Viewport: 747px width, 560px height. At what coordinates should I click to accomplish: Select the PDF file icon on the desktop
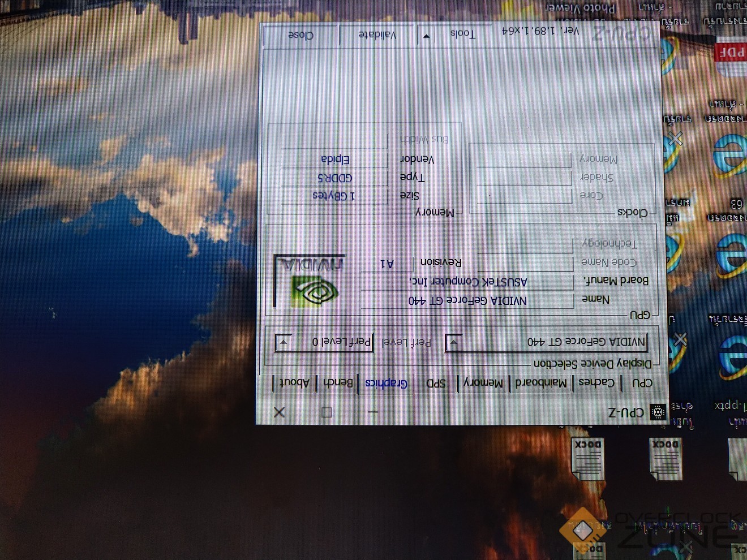pyautogui.click(x=731, y=58)
